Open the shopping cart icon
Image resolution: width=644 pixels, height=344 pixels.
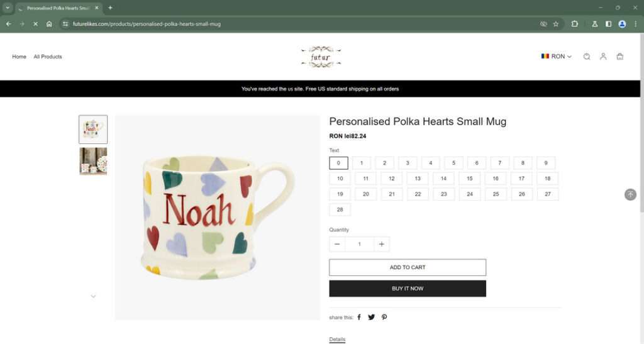tap(620, 57)
